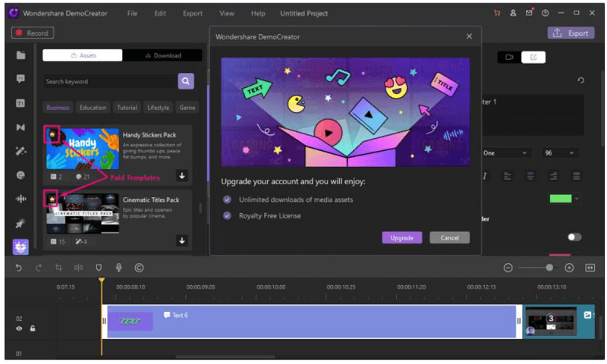Toggle track 02 lock icon
607x364 pixels.
[x=33, y=328]
